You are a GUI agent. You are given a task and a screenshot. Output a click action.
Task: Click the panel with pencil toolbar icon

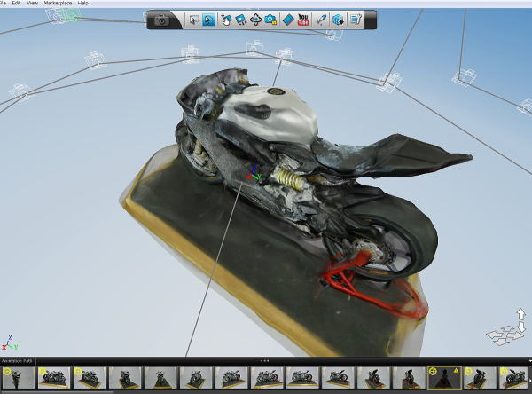coord(356,20)
